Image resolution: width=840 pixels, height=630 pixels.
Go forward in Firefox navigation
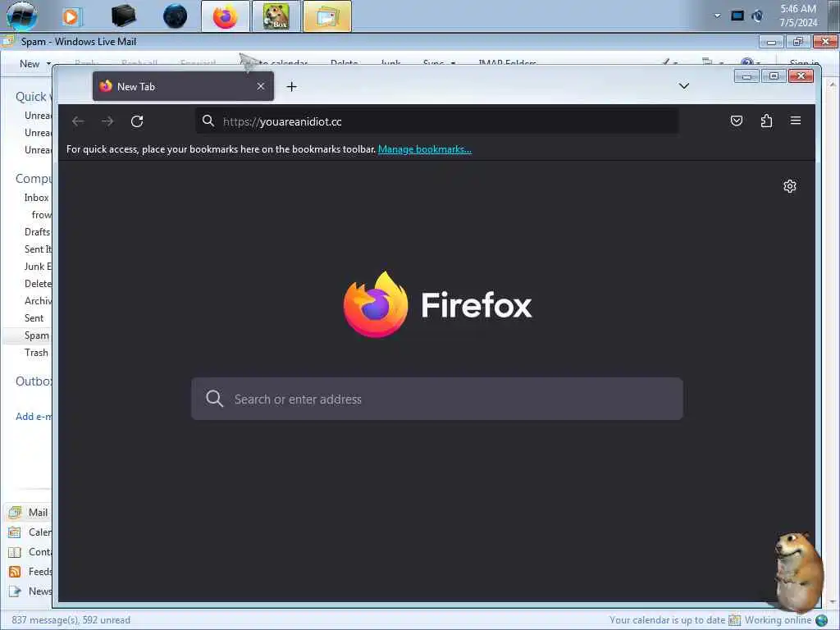click(107, 121)
